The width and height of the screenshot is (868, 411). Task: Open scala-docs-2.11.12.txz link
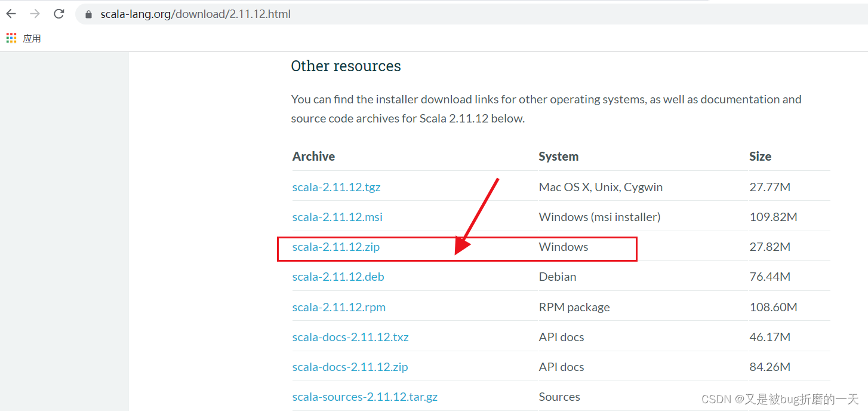[350, 337]
